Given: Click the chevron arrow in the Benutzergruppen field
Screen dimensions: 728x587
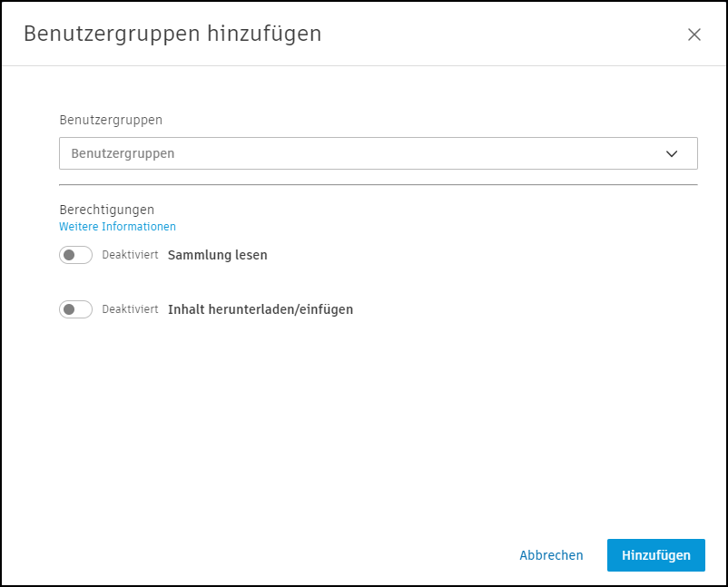Looking at the screenshot, I should 673,152.
